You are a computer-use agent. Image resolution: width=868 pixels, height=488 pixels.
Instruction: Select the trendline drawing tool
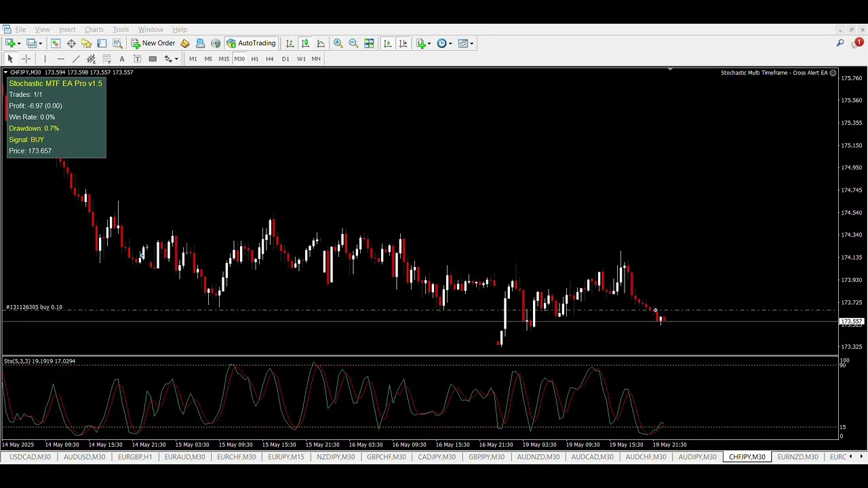point(76,59)
